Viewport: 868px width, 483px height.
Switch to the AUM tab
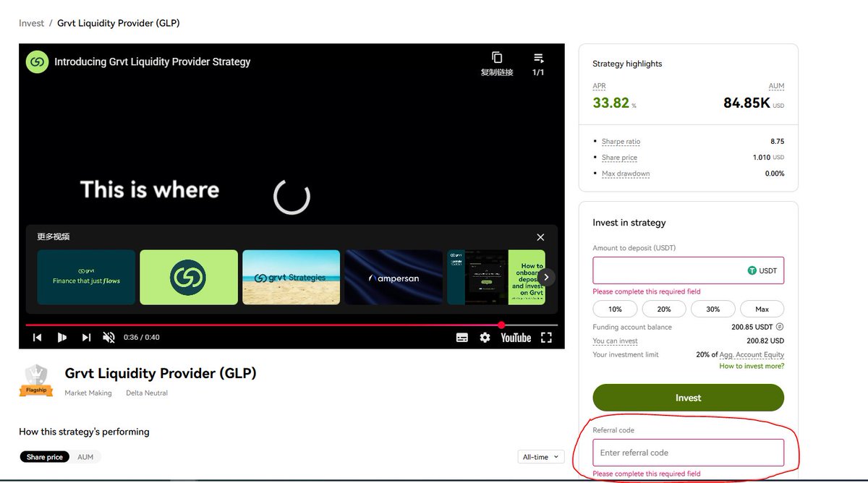(x=85, y=457)
